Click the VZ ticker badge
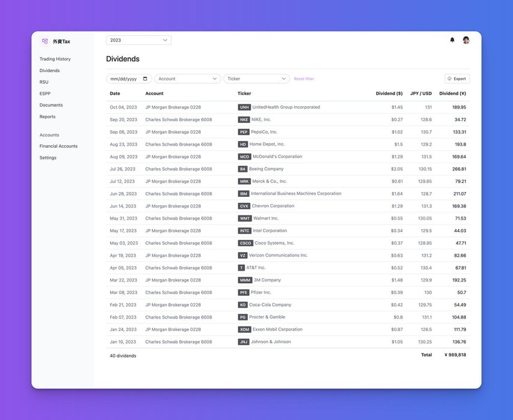 pos(243,256)
